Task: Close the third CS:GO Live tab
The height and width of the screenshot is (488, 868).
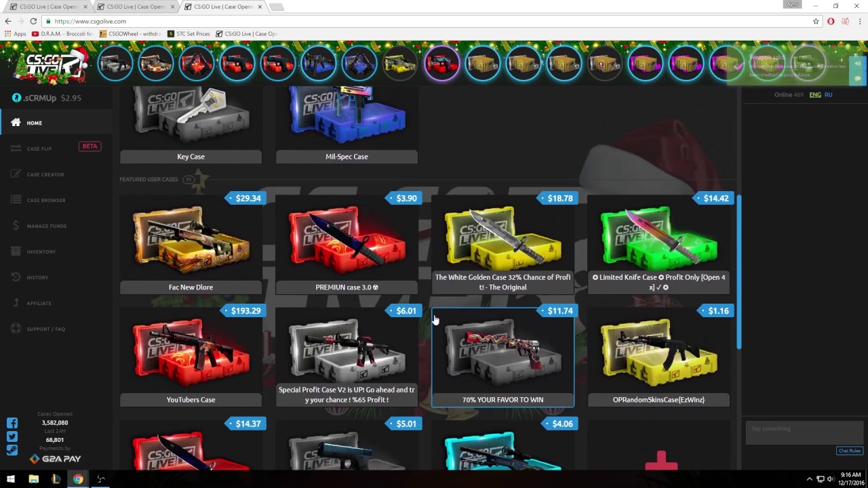Action: point(260,7)
